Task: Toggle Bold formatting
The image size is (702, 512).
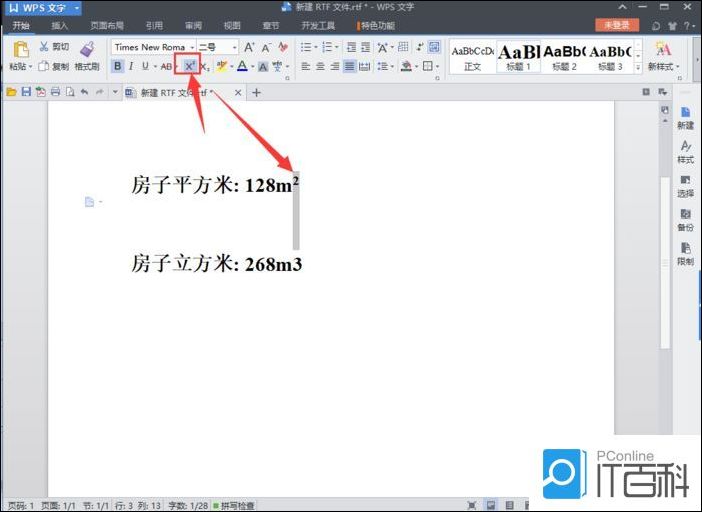Action: coord(117,66)
